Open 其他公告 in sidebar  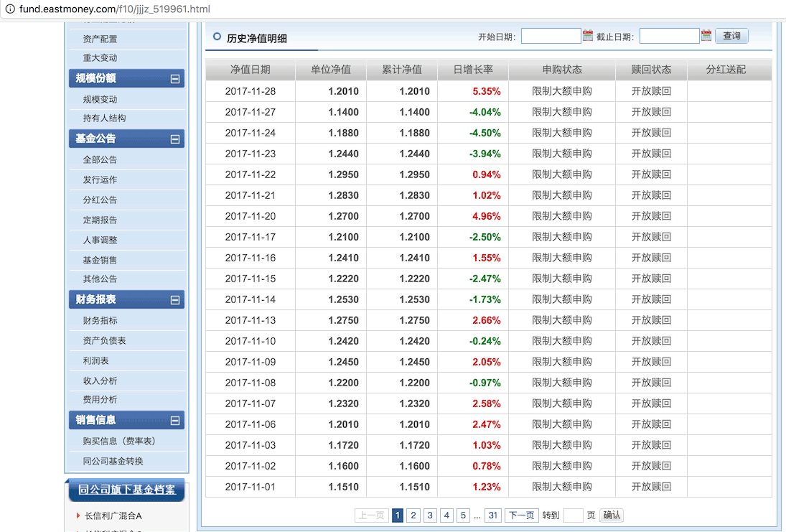[100, 279]
